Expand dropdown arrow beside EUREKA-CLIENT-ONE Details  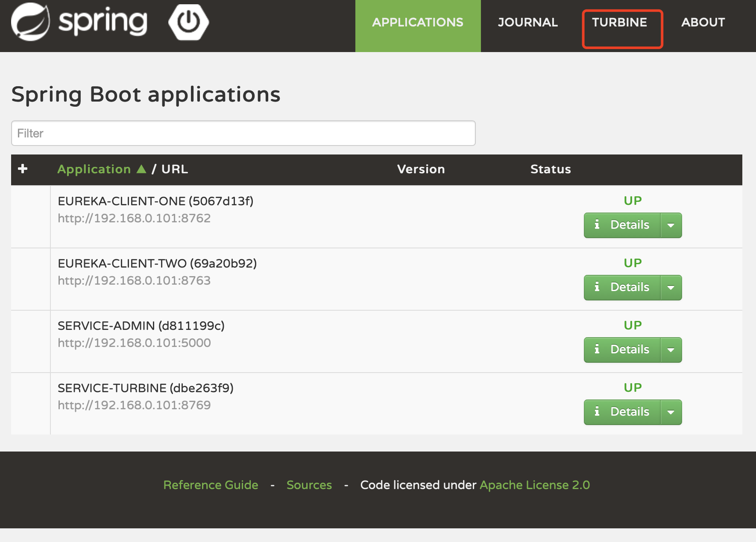[x=671, y=225]
